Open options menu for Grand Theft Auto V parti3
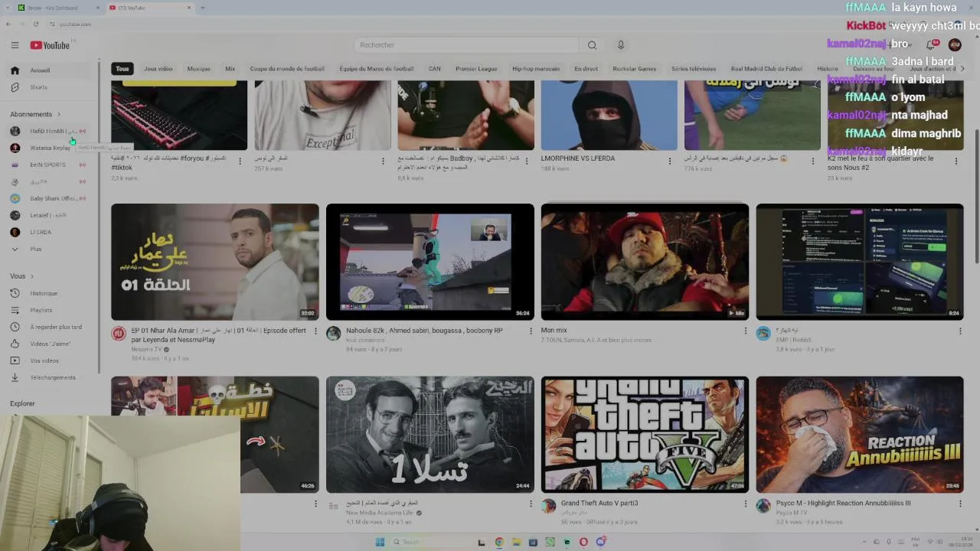 click(x=745, y=504)
